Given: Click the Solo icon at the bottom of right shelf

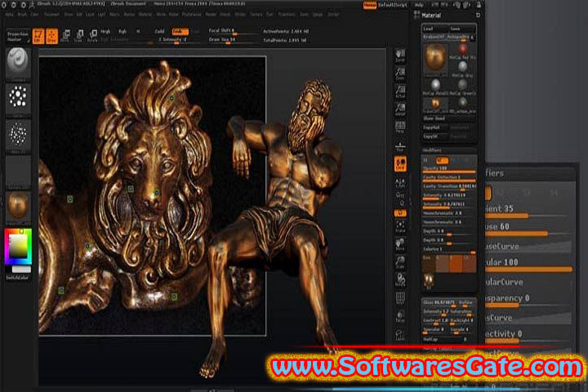Looking at the screenshot, I should tap(400, 335).
